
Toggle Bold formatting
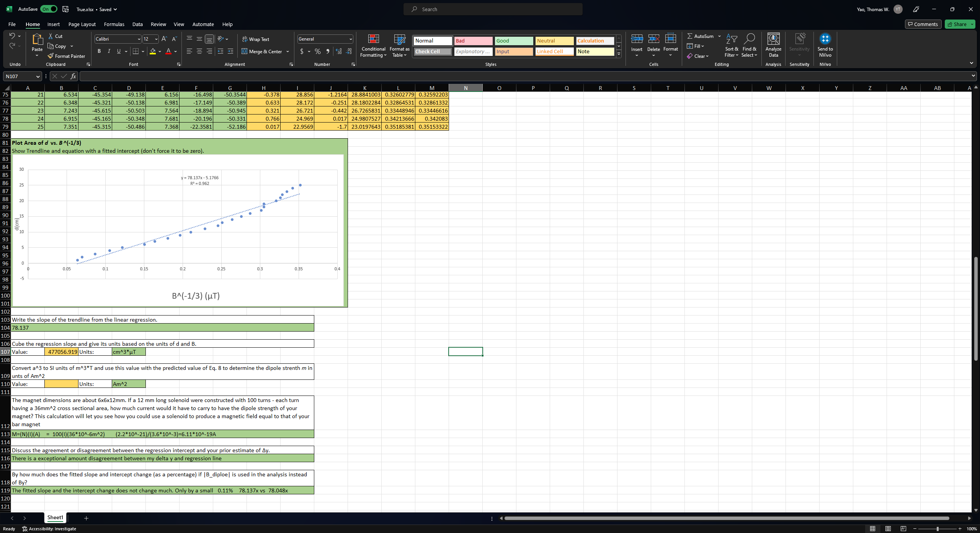(x=99, y=51)
